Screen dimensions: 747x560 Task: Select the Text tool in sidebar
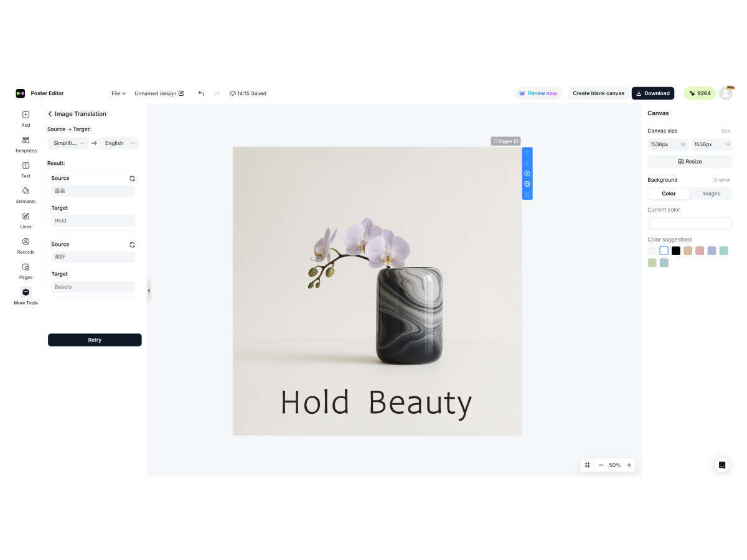click(x=26, y=169)
